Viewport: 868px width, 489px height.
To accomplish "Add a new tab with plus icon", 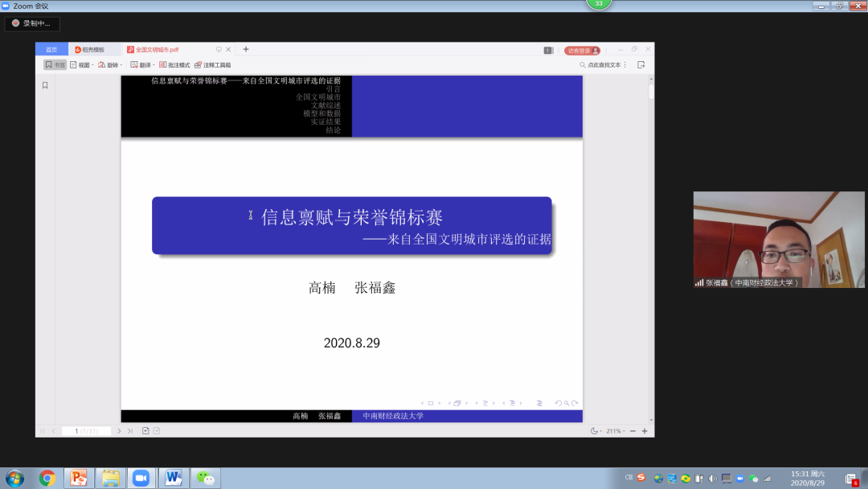I will [x=246, y=49].
